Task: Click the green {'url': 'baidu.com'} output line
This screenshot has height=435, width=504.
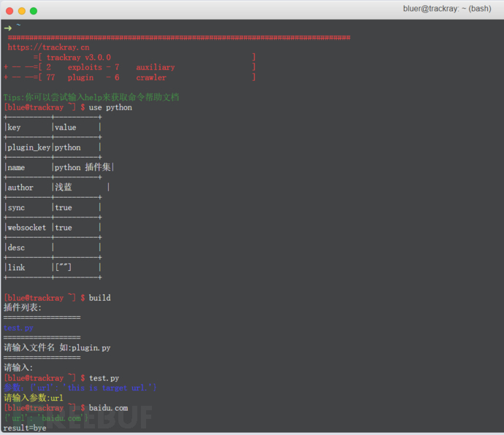Action: point(46,418)
